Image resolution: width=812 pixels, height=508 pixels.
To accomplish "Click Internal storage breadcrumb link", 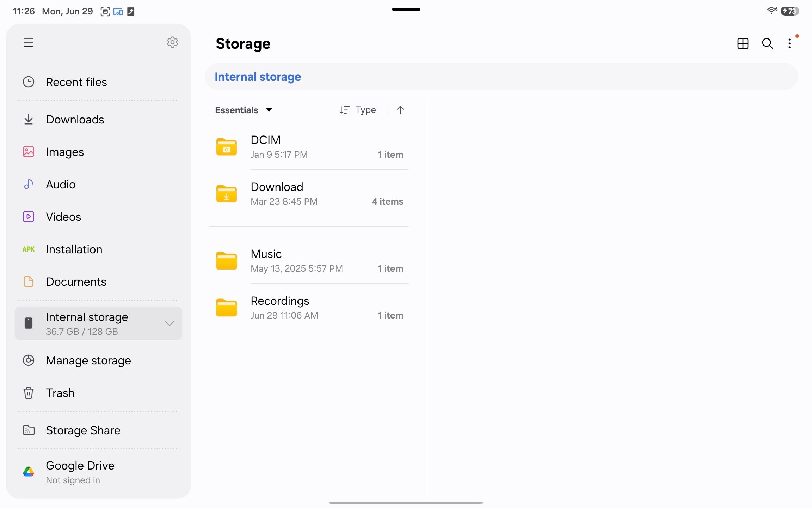I will [258, 77].
